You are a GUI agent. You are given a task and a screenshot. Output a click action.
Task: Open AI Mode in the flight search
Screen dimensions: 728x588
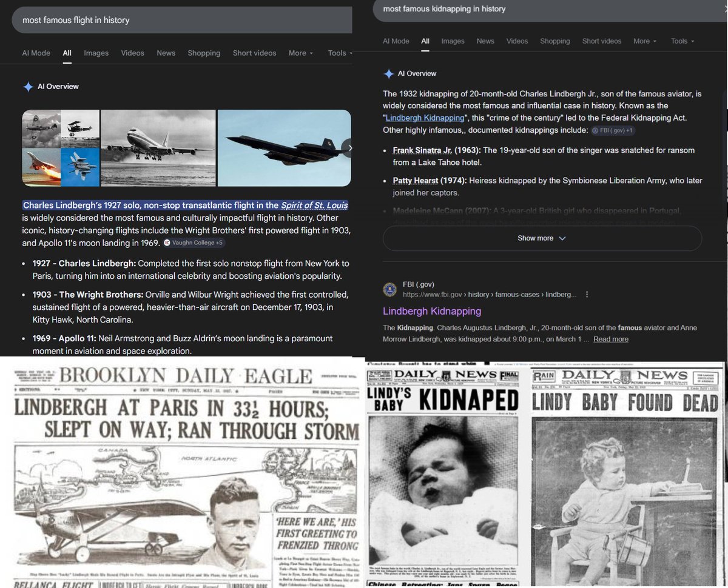tap(36, 53)
